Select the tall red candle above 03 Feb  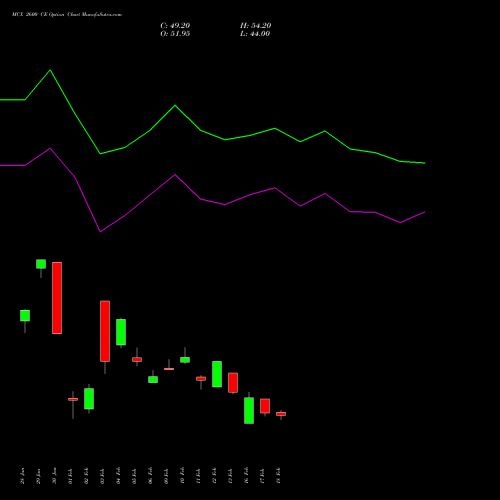pyautogui.click(x=105, y=331)
